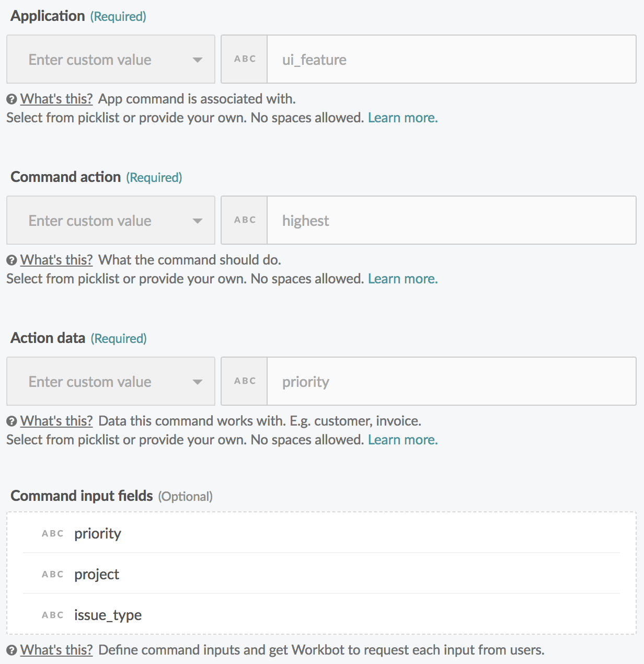Focus the Command action field containing highest

click(451, 221)
